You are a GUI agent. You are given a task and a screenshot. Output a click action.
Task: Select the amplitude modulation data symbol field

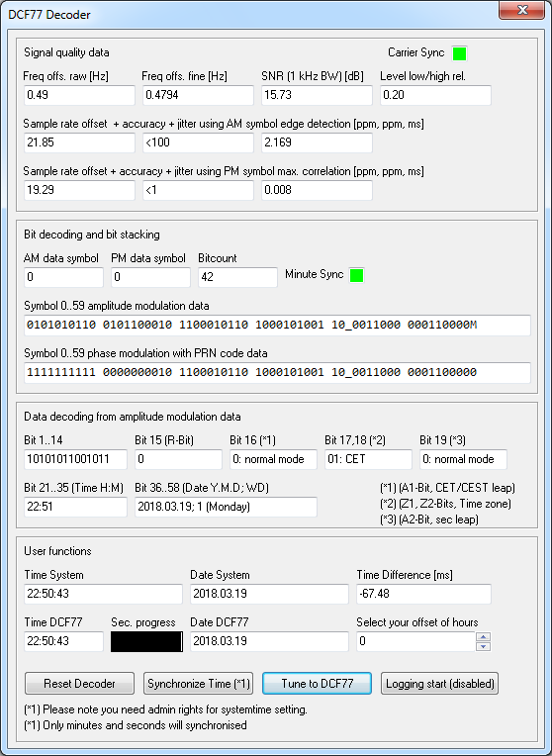[x=277, y=325]
